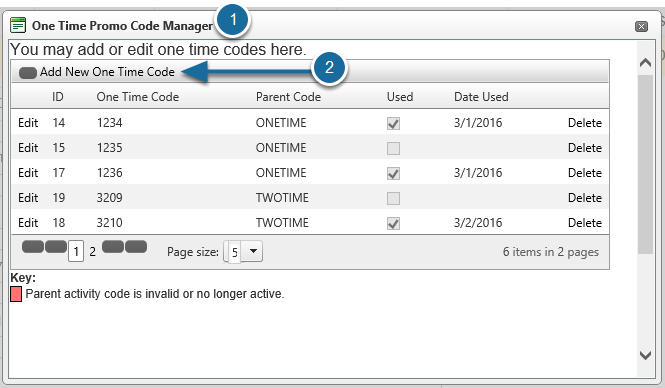Image resolution: width=665 pixels, height=388 pixels.
Task: Select the Parent Code ONETIME for ID 14
Action: click(281, 123)
